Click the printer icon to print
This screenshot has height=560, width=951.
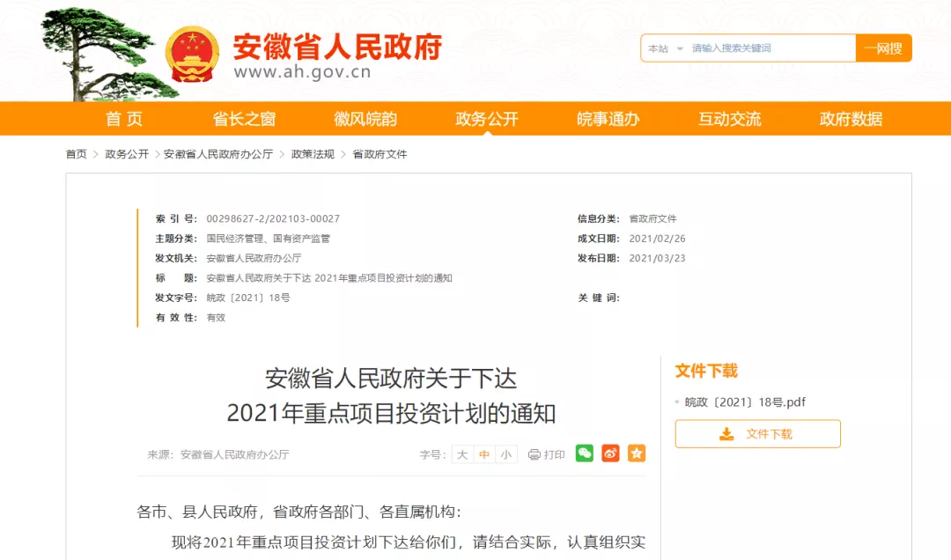tap(534, 454)
